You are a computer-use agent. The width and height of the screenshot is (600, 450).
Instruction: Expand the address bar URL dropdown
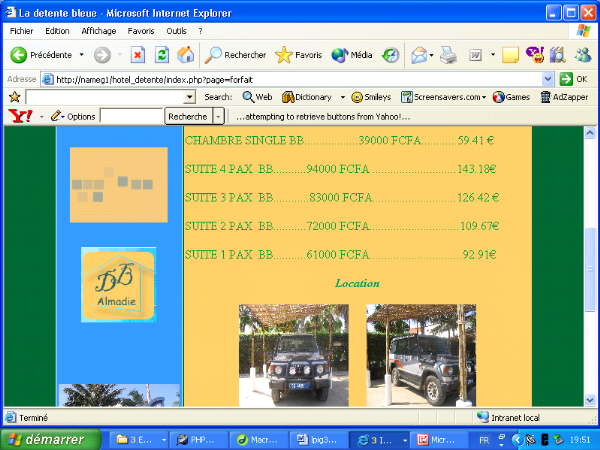tap(548, 79)
